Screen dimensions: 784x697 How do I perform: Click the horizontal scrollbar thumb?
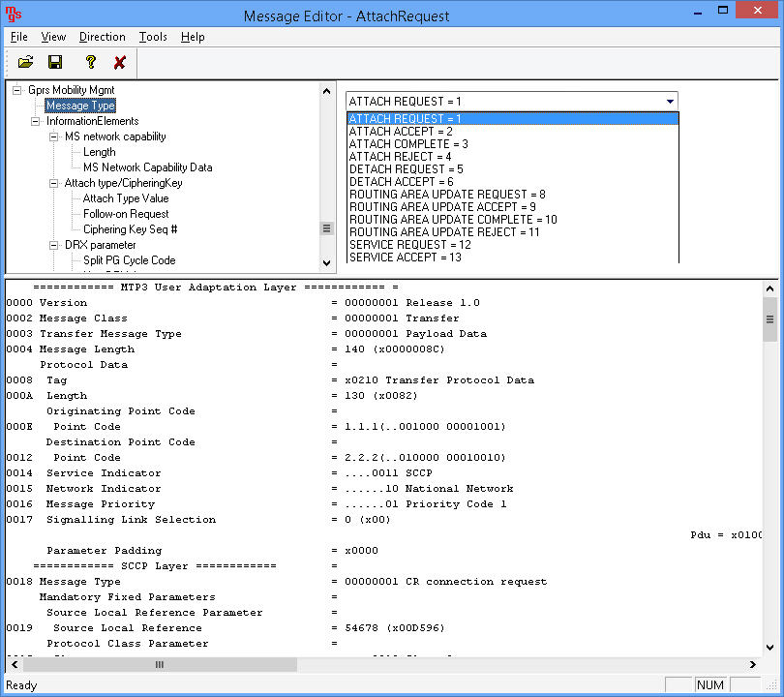coord(158,664)
